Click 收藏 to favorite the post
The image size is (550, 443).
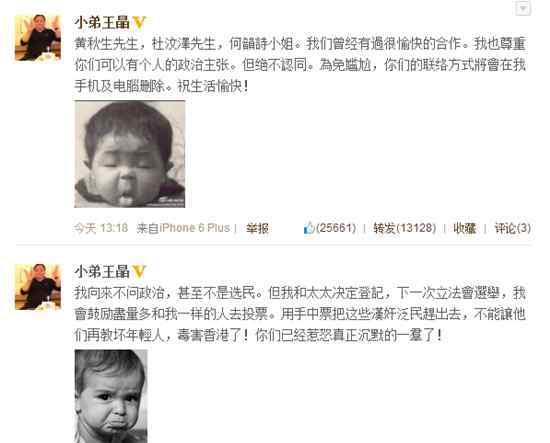(x=465, y=228)
